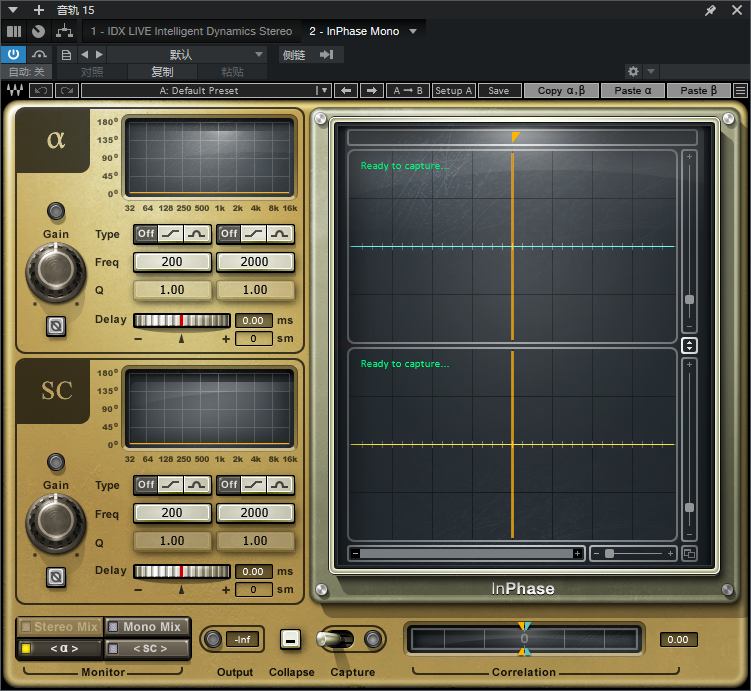Select the <α> monitor button
751x691 pixels.
(60, 649)
